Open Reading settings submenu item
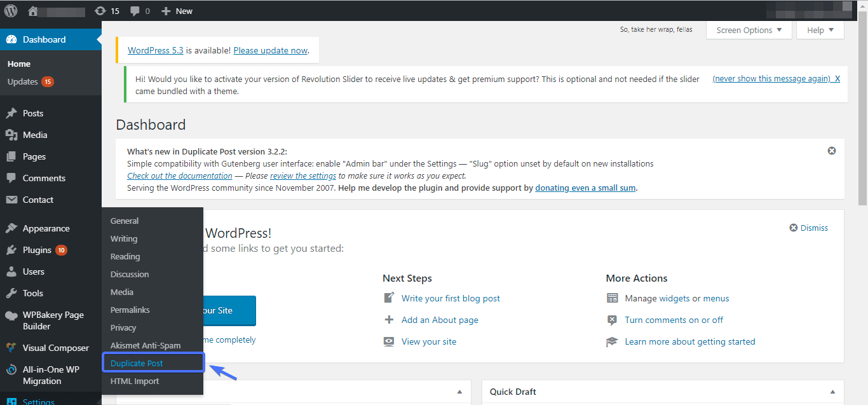The width and height of the screenshot is (868, 405). 125,256
